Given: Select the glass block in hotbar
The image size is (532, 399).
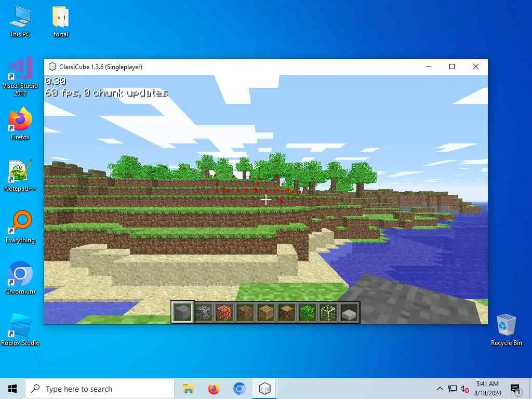Looking at the screenshot, I should [x=328, y=312].
